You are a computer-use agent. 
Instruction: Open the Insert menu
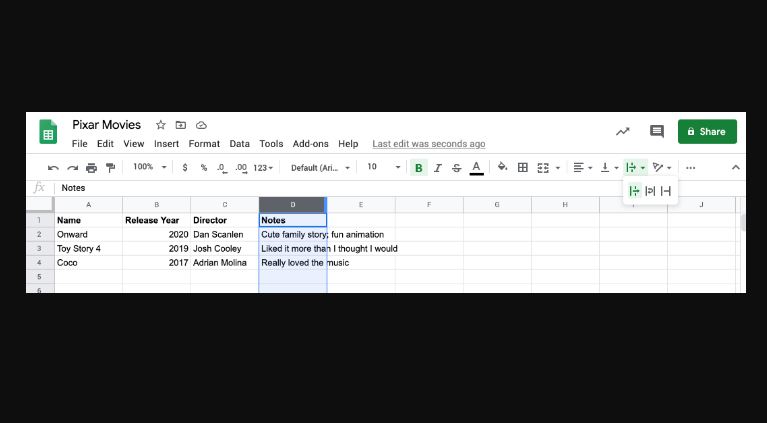click(x=166, y=144)
